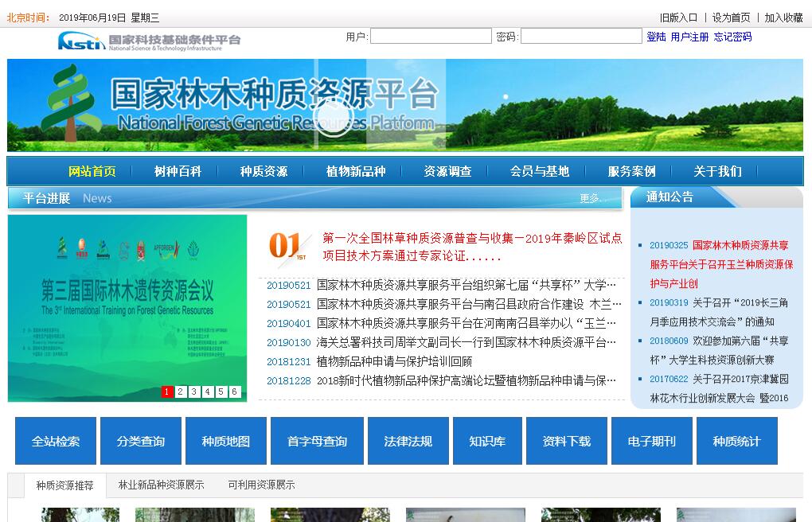
Task: Select the 可利用资源展示 tab
Action: pos(261,485)
